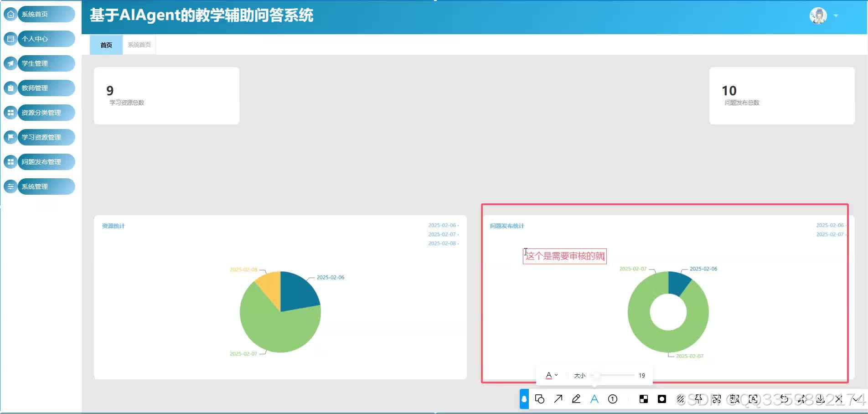
Task: Select the diagonal hatch blur tool
Action: (x=680, y=399)
